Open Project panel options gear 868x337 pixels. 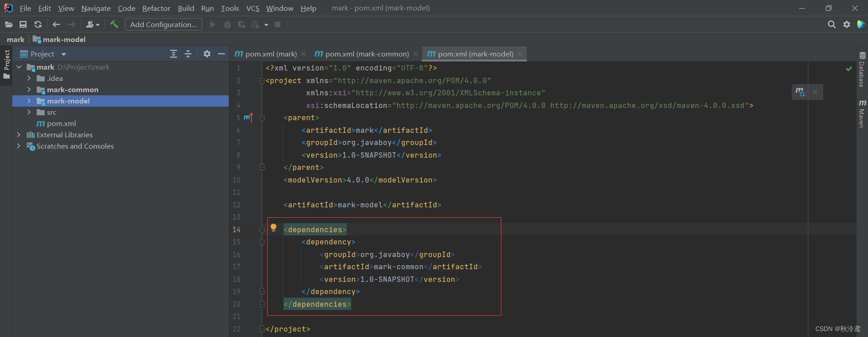click(207, 54)
